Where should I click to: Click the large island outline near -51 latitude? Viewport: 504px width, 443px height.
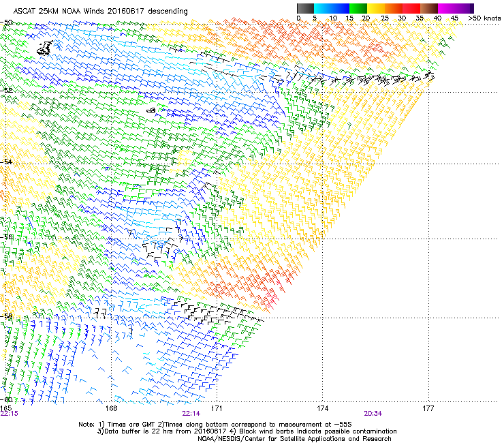[x=45, y=48]
